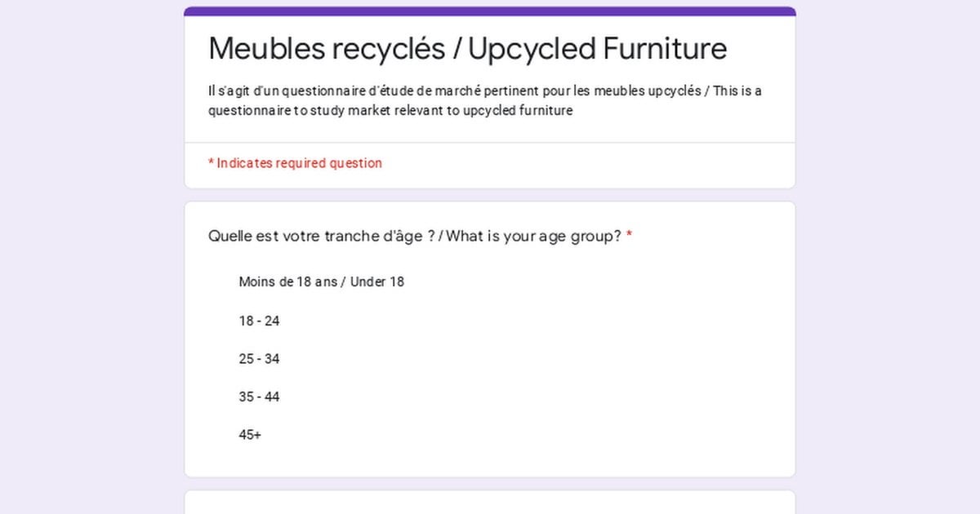Click empty space right of the 45+ option
The width and height of the screenshot is (980, 514).
[x=523, y=435]
